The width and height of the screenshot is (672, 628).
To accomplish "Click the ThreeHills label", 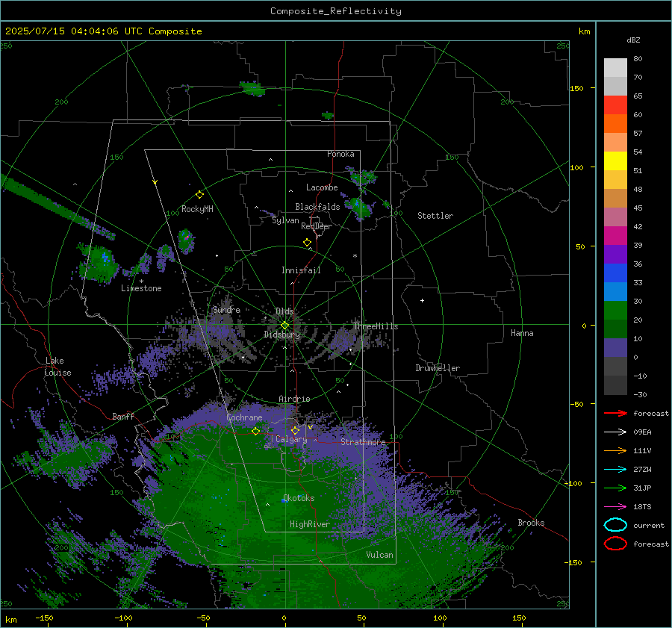I will click(x=376, y=326).
